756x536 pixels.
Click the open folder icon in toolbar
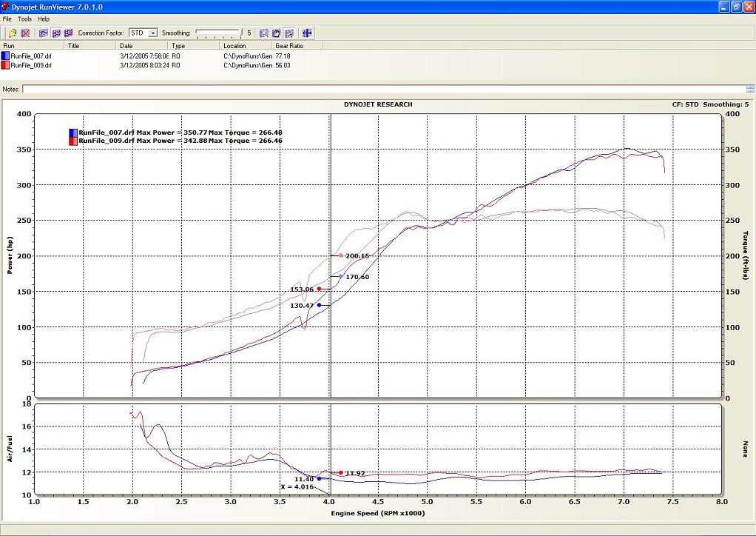click(13, 33)
